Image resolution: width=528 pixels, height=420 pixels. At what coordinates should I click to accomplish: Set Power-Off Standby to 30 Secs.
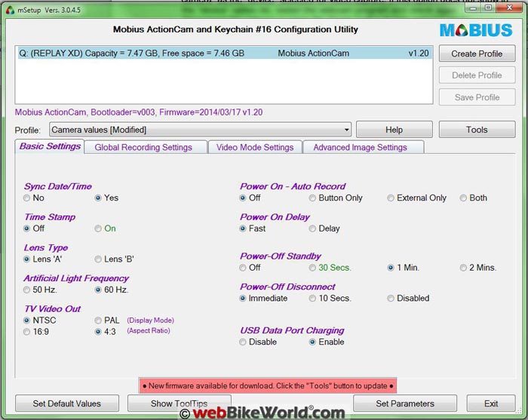pyautogui.click(x=312, y=268)
